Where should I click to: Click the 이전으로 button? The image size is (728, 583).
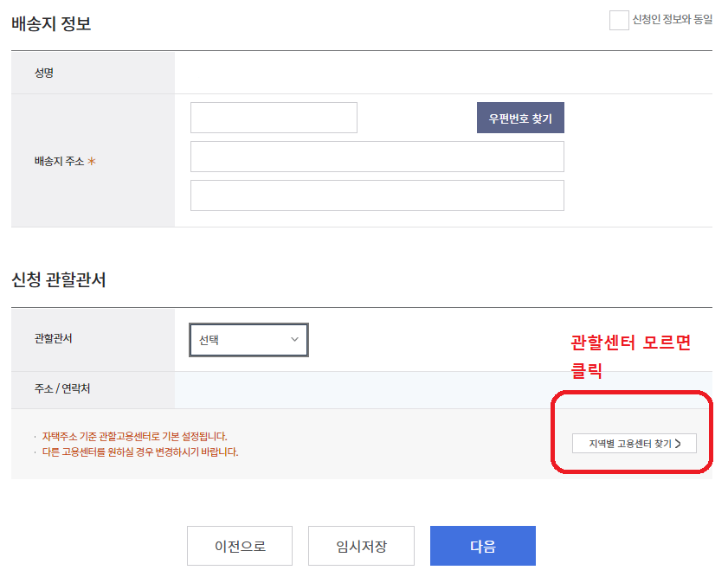tap(240, 546)
